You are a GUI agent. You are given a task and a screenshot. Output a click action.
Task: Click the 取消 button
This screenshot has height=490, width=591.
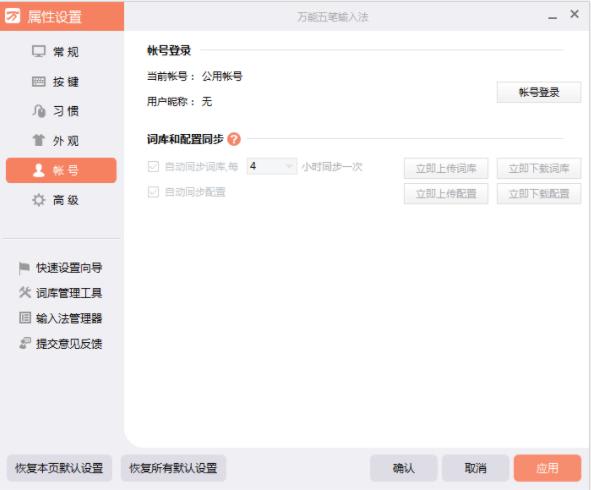point(475,468)
